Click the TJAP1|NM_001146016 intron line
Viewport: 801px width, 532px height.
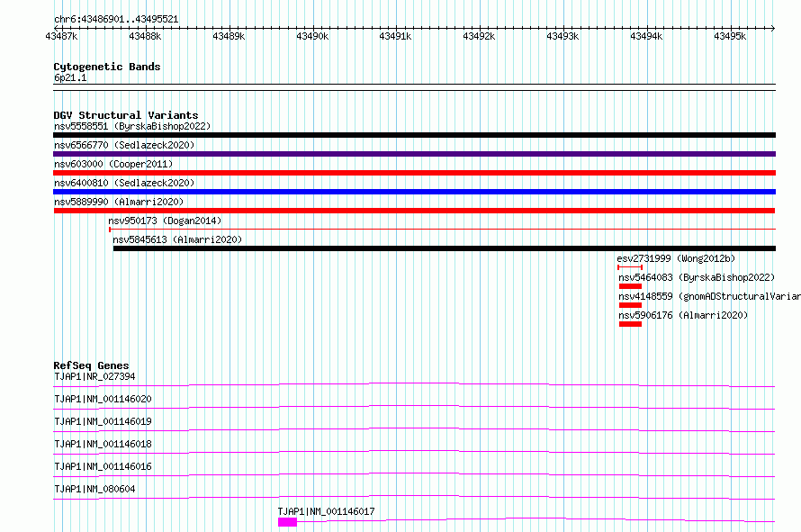click(x=414, y=474)
